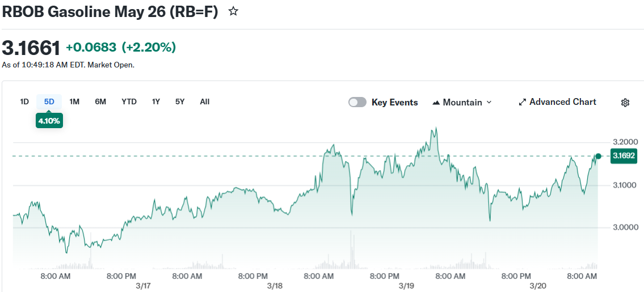Switch chart to 6M range

[100, 102]
